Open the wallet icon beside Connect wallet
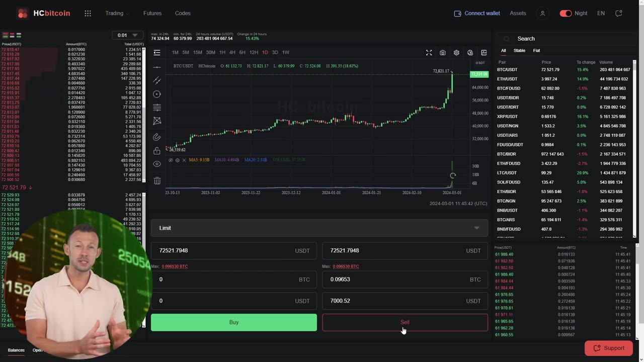The image size is (644, 362). click(x=457, y=14)
